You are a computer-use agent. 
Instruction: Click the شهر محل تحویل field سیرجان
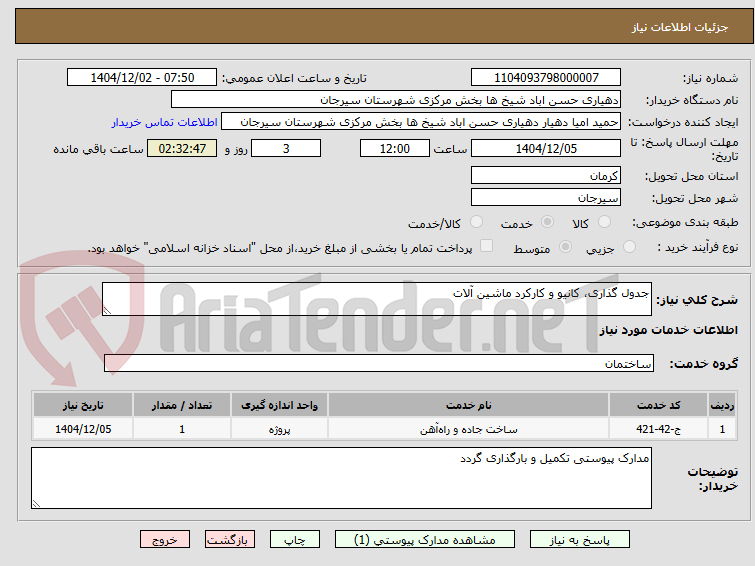tap(546, 197)
